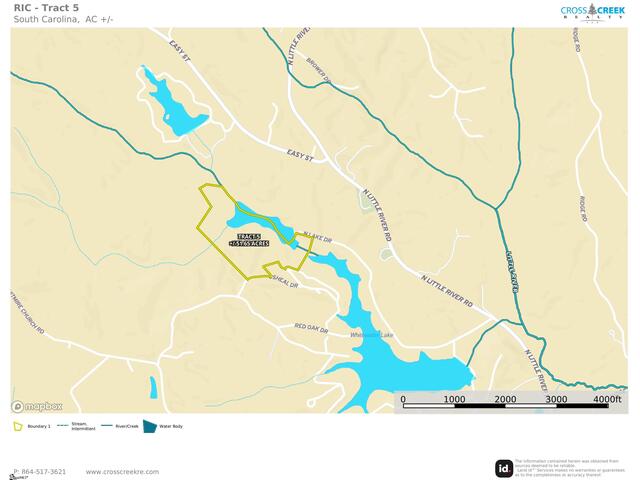Viewport: 640px width, 480px height.
Task: Click the disclaimer text beside Land id
Action: pyautogui.click(x=567, y=468)
